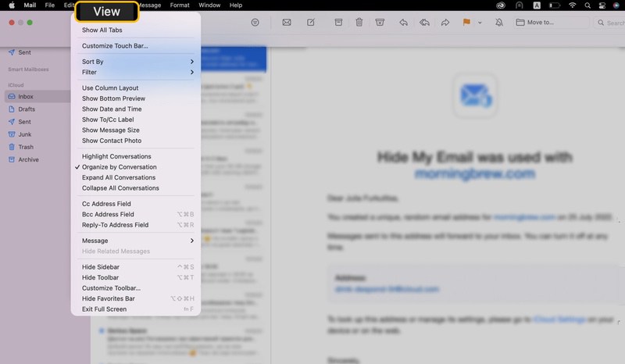Viewport: 625px width, 364px height.
Task: Mute the conversation with bell icon
Action: click(x=499, y=23)
